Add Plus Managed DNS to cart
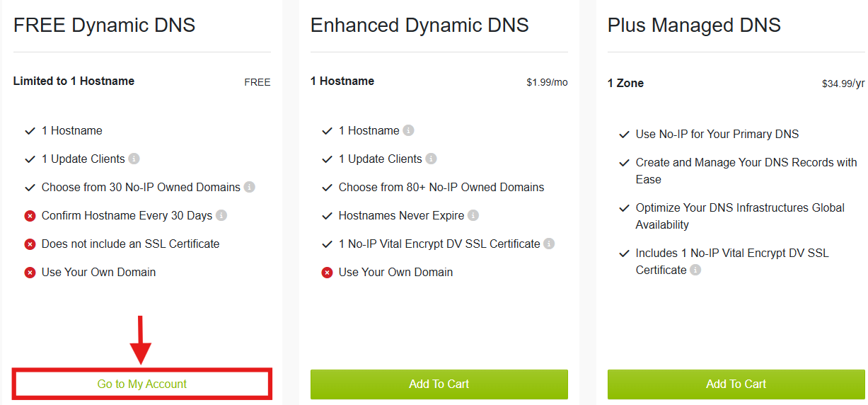Image resolution: width=868 pixels, height=405 pixels. (x=736, y=384)
